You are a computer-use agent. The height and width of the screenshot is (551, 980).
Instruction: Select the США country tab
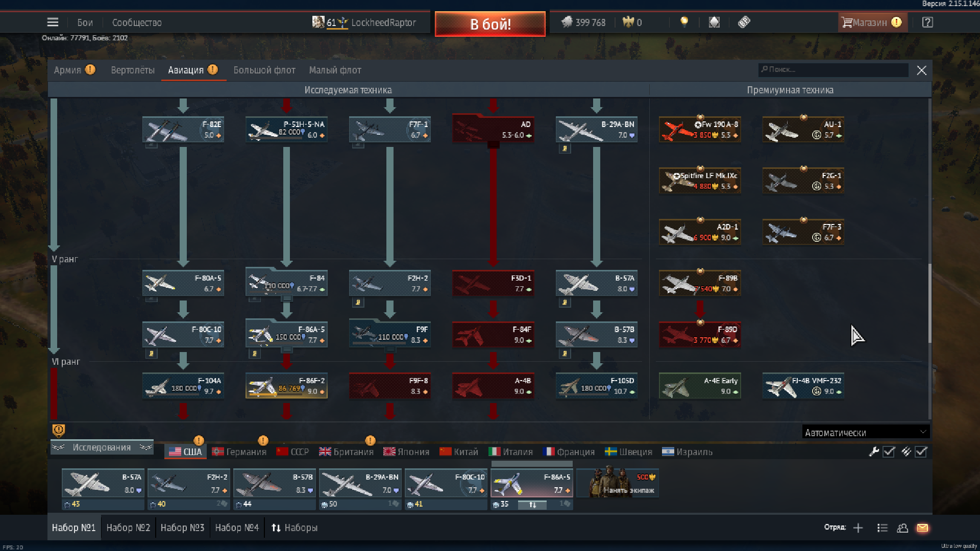[185, 452]
